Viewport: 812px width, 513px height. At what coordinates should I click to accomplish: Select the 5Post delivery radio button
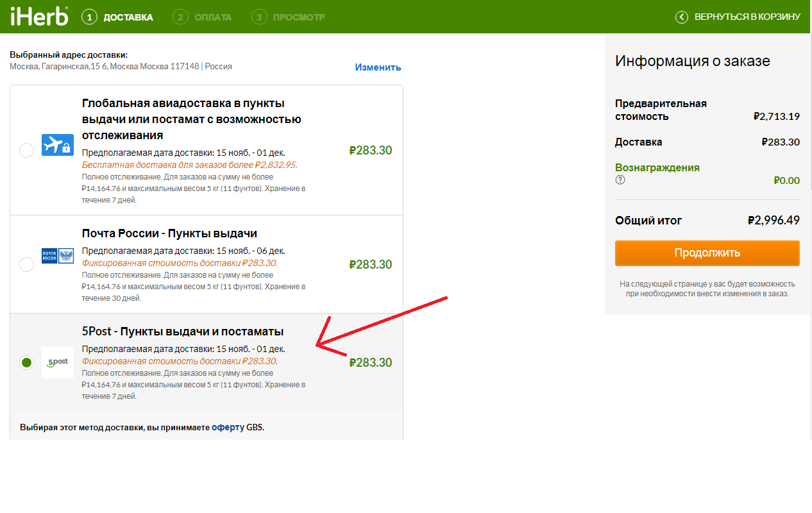click(26, 362)
